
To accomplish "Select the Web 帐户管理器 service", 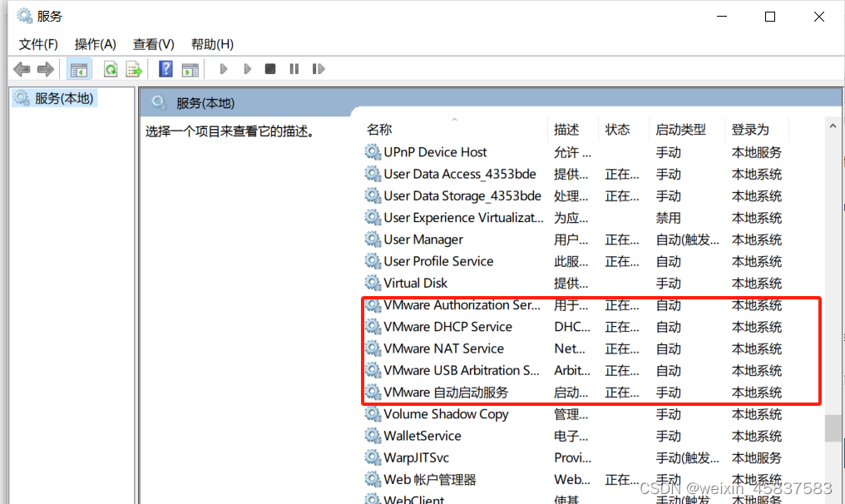I will (x=429, y=479).
